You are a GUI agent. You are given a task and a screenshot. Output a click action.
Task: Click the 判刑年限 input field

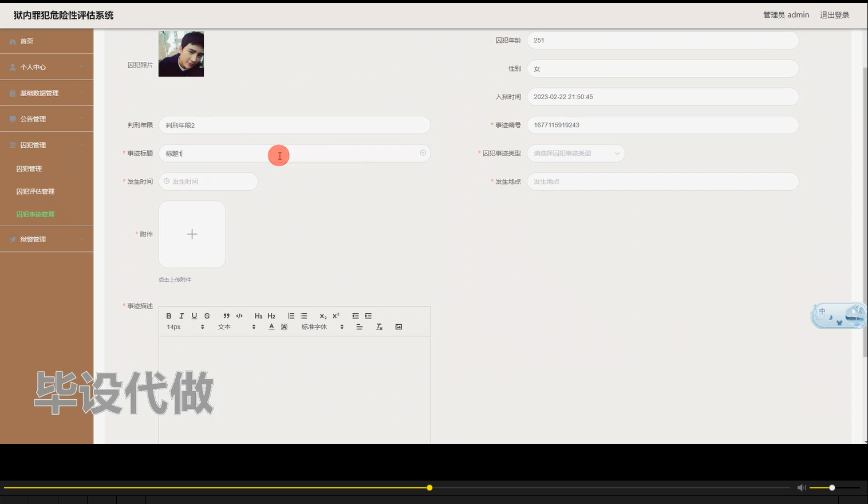click(x=294, y=125)
